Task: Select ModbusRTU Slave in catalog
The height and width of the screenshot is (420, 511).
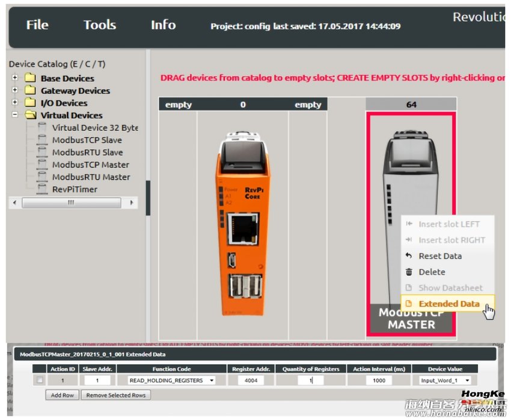Action: (88, 153)
